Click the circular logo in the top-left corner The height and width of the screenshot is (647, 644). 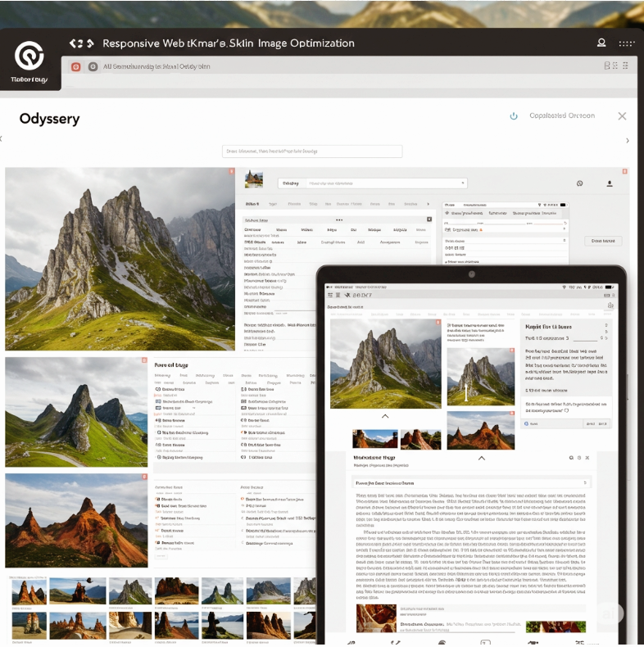(29, 56)
